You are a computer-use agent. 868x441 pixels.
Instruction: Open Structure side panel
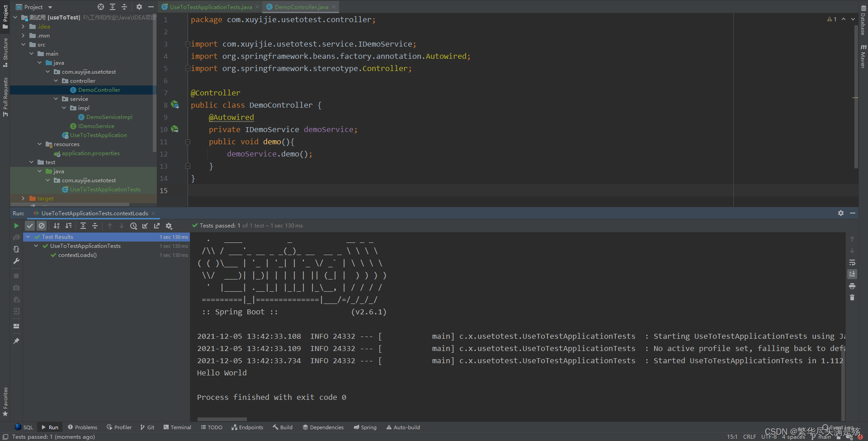5,52
